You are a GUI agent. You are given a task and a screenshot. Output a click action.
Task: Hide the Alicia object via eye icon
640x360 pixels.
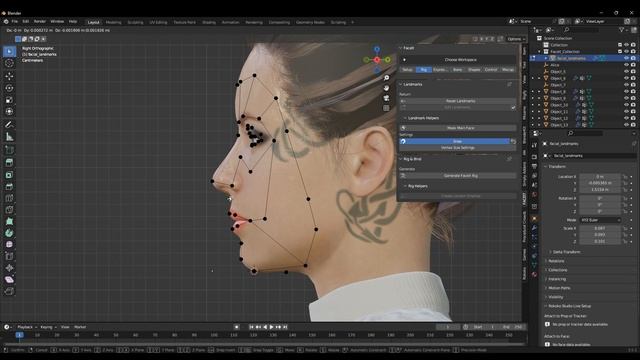point(626,65)
